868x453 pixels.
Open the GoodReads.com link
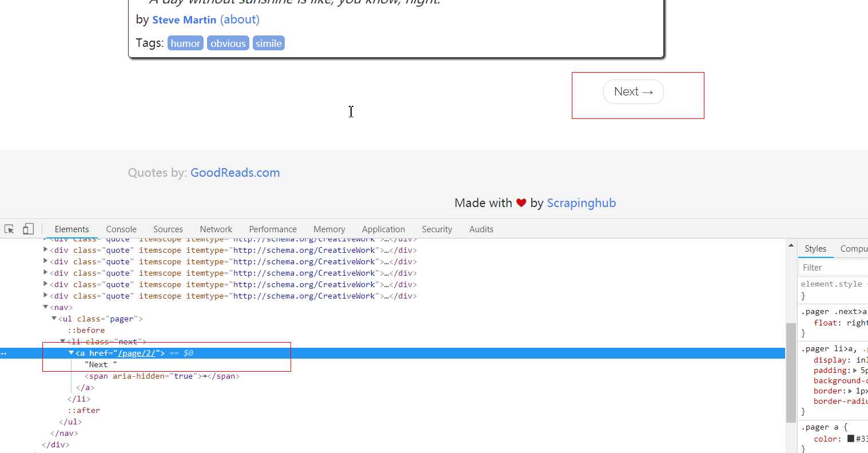coord(235,173)
